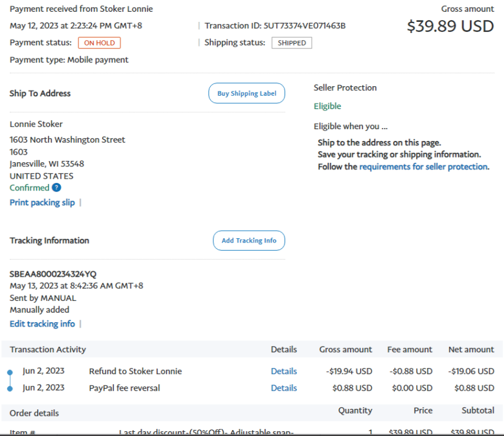Select the transaction ID 5UT73374VE071463B
The height and width of the screenshot is (436, 504).
(x=305, y=26)
